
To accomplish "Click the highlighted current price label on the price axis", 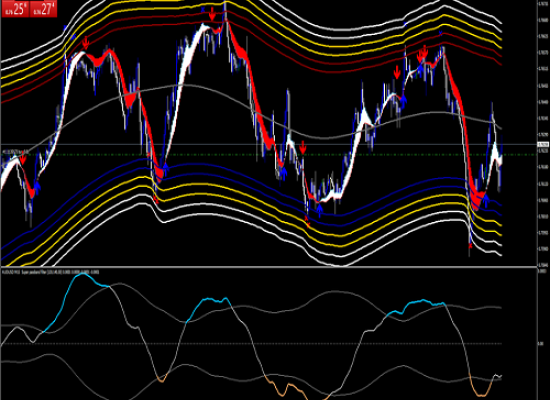I will (543, 144).
